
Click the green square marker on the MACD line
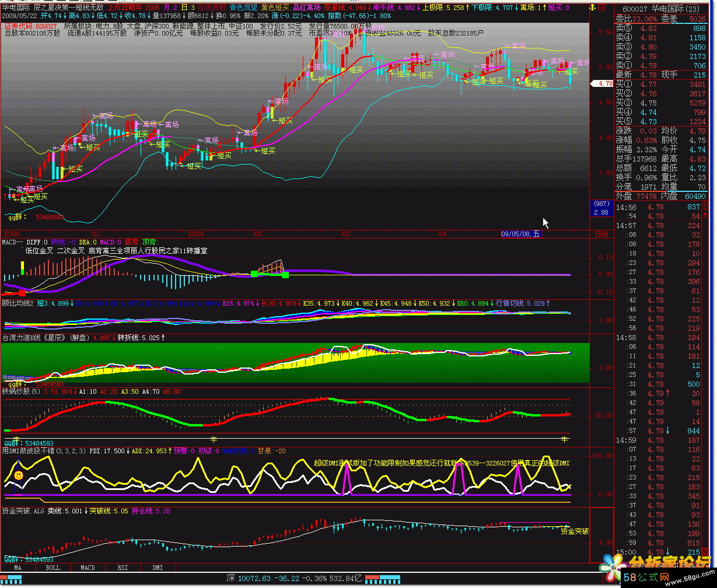click(254, 274)
